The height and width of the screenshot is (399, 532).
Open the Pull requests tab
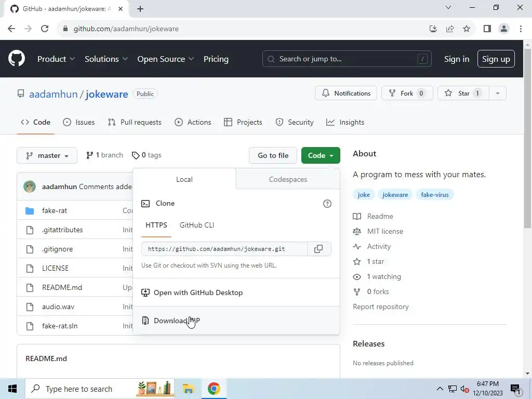pos(135,122)
